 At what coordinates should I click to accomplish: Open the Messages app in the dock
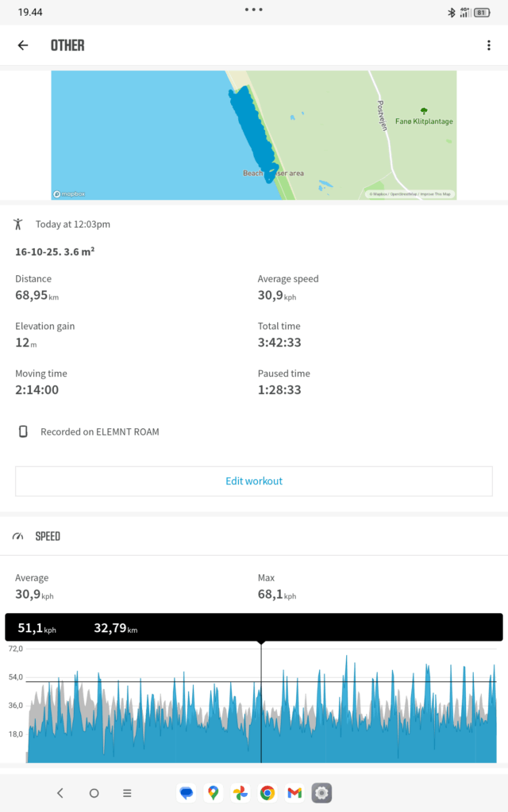coord(187,792)
